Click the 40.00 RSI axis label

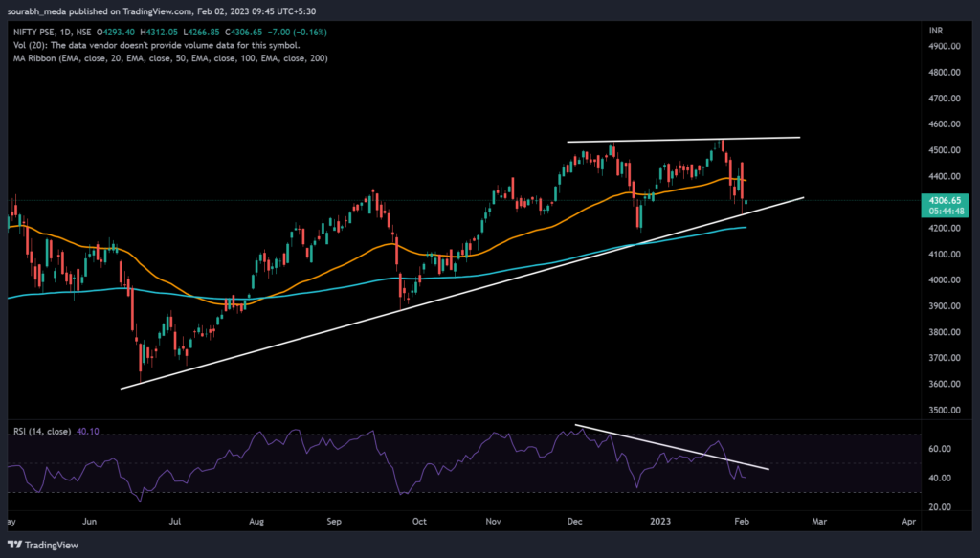[x=940, y=478]
